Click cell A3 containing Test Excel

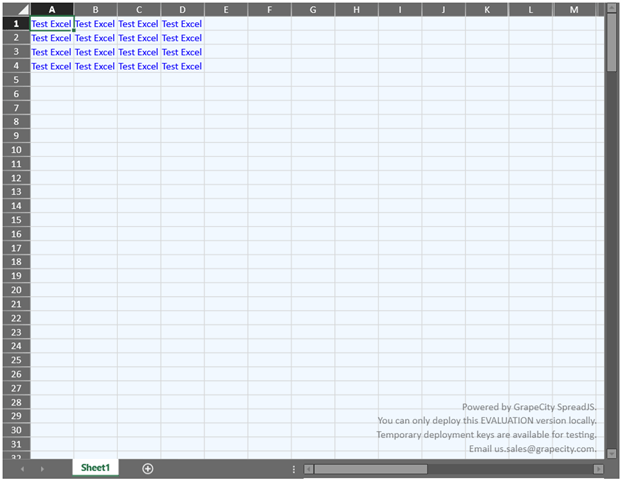click(52, 52)
